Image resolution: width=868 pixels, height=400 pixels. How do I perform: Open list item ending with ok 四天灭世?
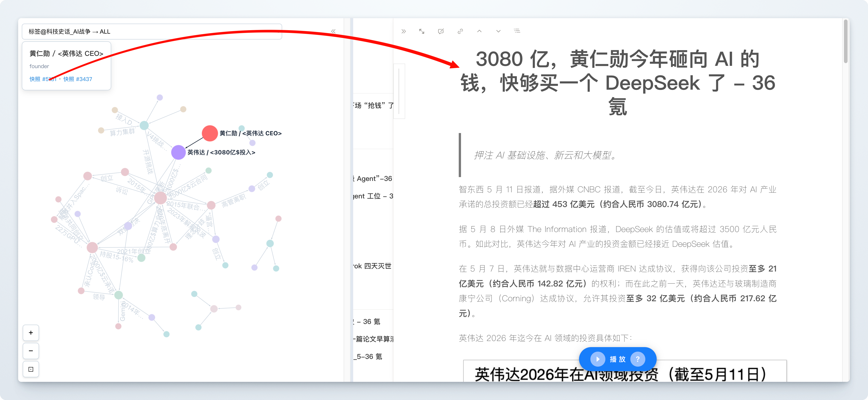[372, 266]
